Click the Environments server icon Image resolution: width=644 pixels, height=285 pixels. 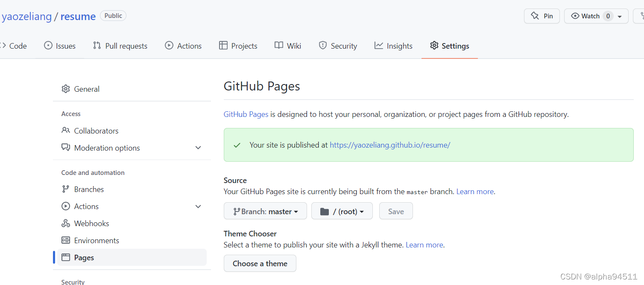click(x=66, y=240)
